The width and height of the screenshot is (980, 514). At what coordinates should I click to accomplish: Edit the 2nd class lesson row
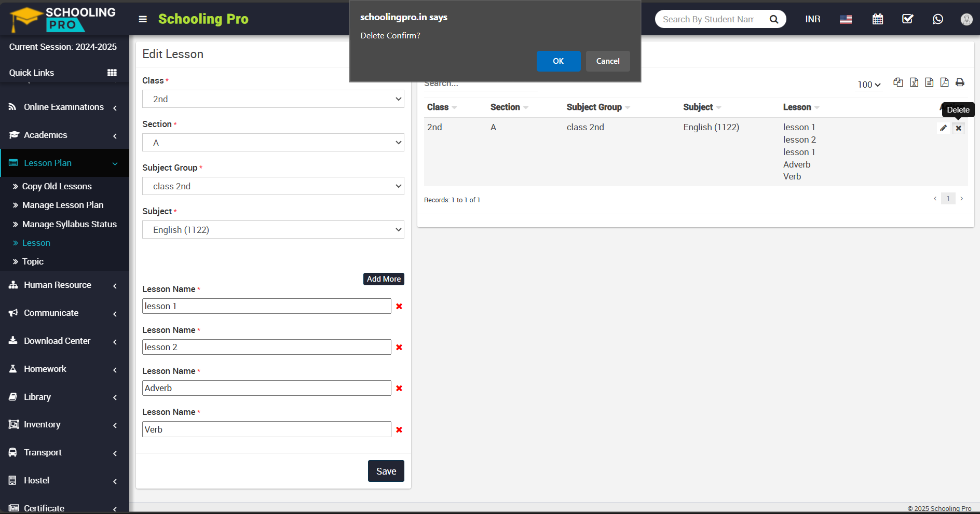coord(944,128)
